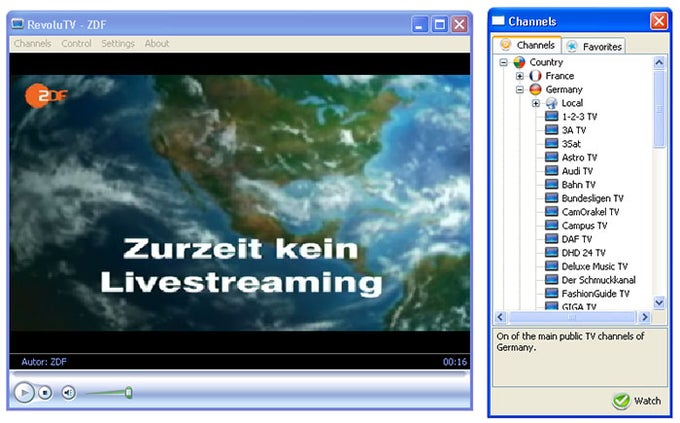Open the About menu

[157, 43]
